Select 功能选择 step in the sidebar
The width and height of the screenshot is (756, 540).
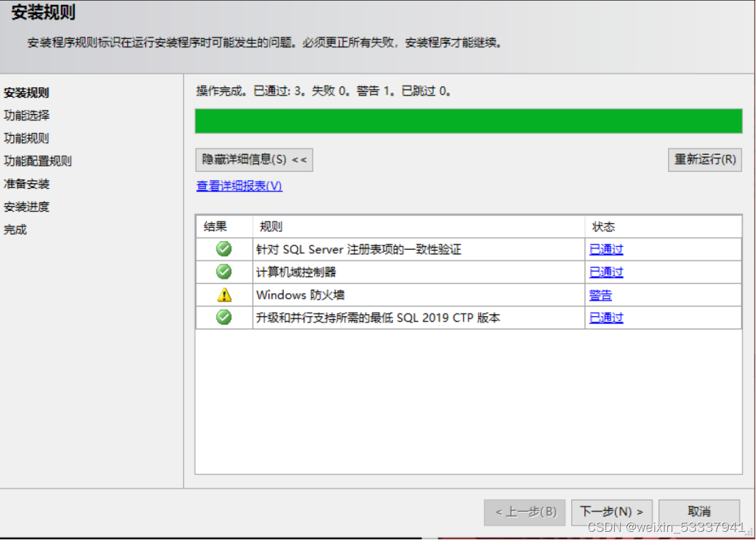(x=27, y=115)
